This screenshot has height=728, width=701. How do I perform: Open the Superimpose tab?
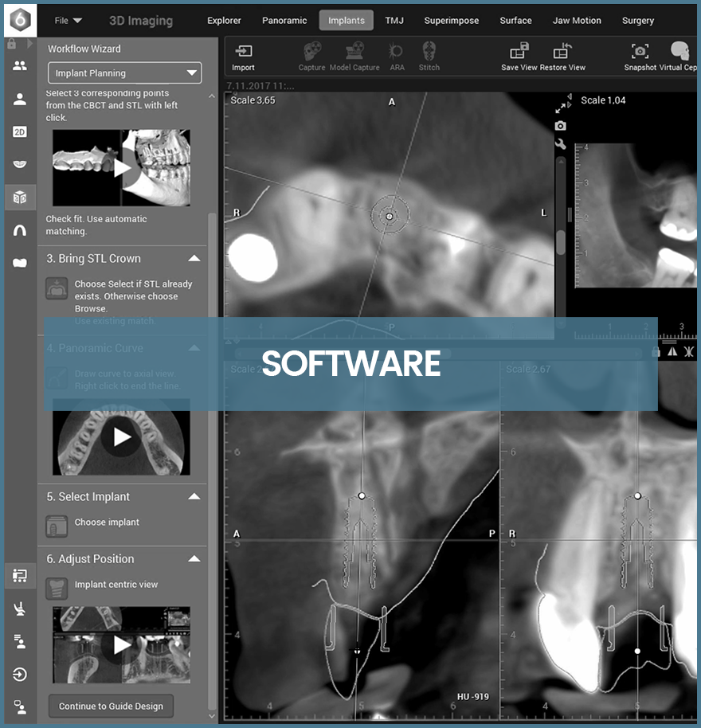[451, 21]
